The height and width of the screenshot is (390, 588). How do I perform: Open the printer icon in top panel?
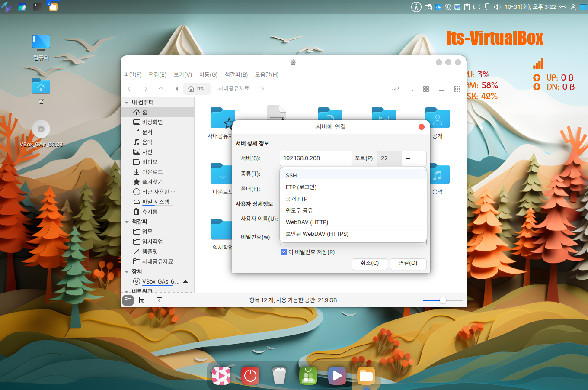[x=477, y=7]
